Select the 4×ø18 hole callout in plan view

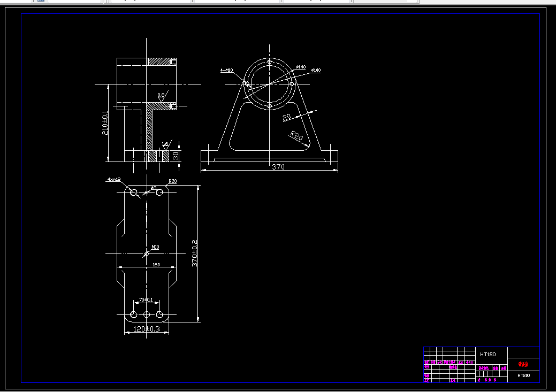coord(114,179)
